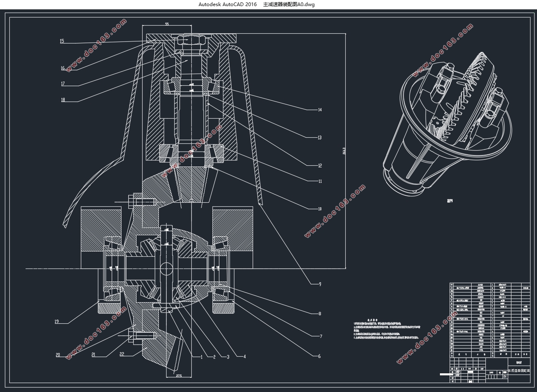537x392 pixels.
Task: Click part callout number 16
Action: (63, 69)
